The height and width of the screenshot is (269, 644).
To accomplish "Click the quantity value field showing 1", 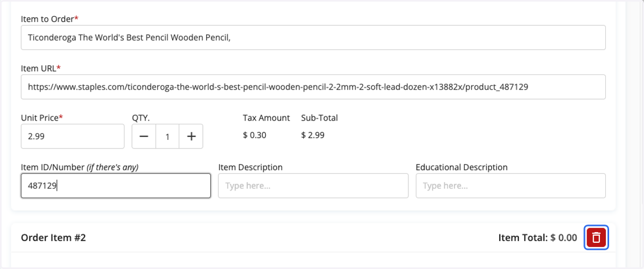I will click(167, 137).
